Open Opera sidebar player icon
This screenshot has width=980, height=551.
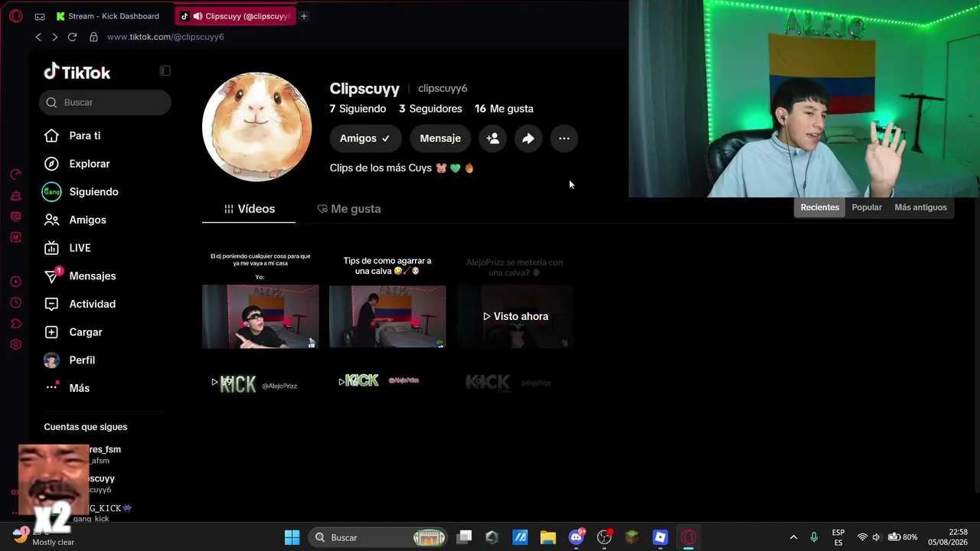click(15, 282)
